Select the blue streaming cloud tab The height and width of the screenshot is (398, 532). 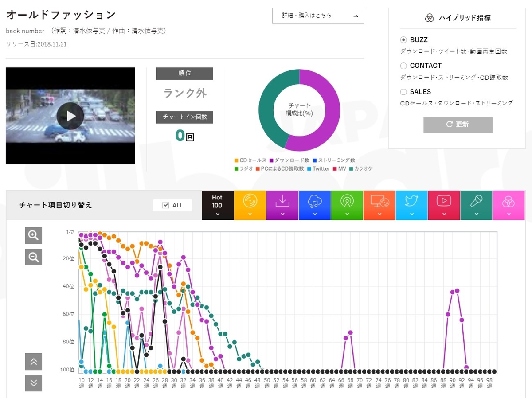coord(315,205)
